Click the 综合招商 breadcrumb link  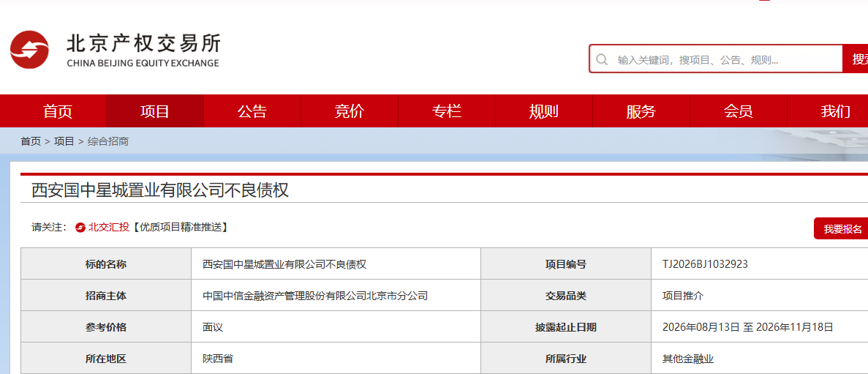click(x=108, y=141)
